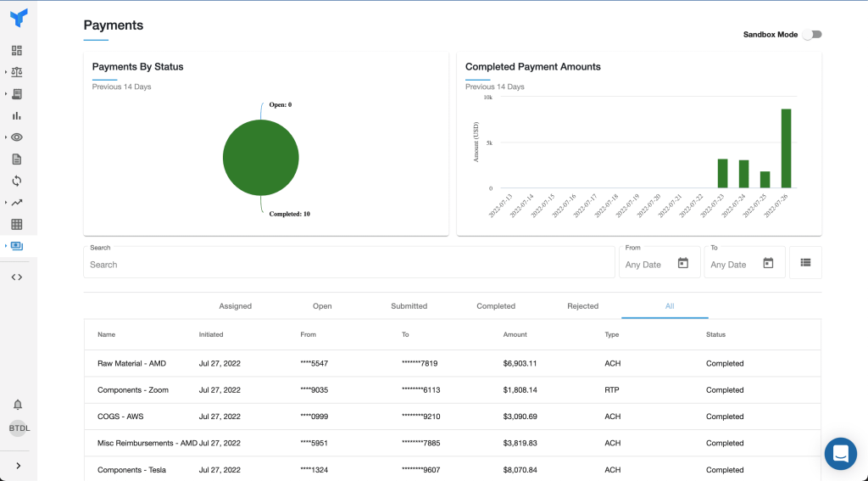Click the 2022-07-26 bar in chart

coord(786,148)
